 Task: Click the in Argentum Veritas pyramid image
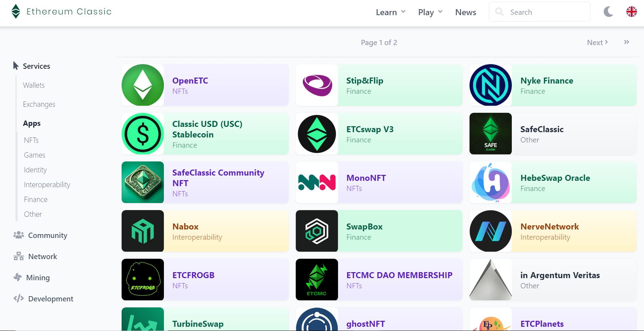pos(490,280)
